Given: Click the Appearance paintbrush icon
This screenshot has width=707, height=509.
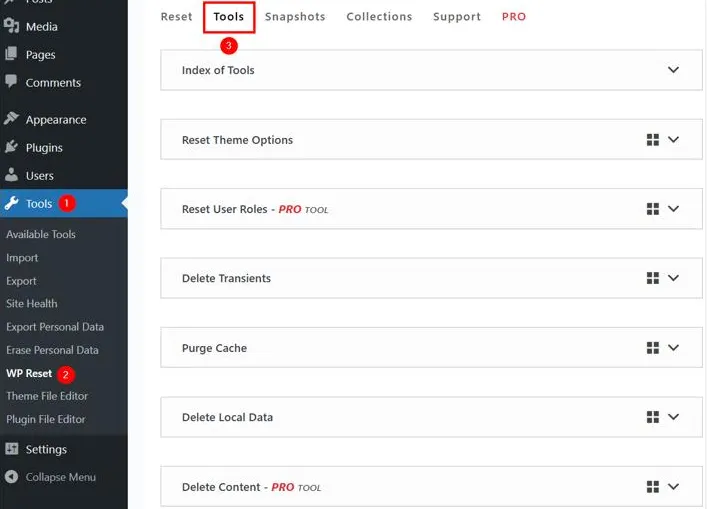Looking at the screenshot, I should 11,118.
